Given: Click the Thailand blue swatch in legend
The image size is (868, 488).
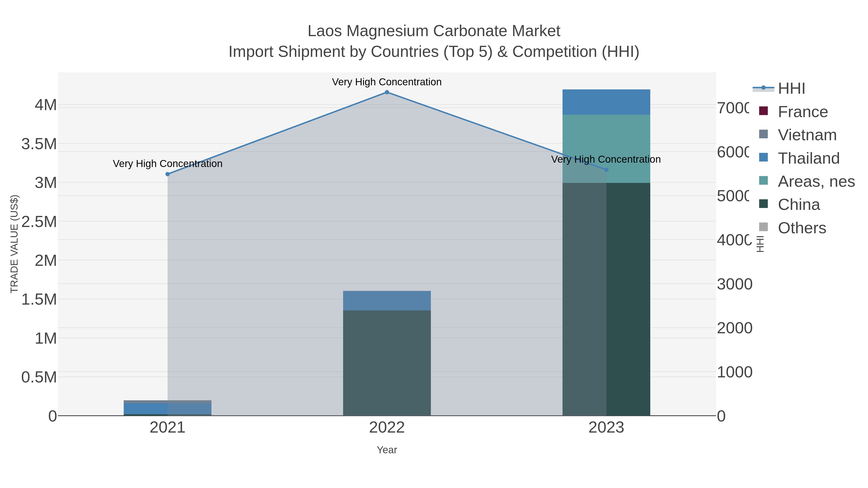Looking at the screenshot, I should coord(764,157).
